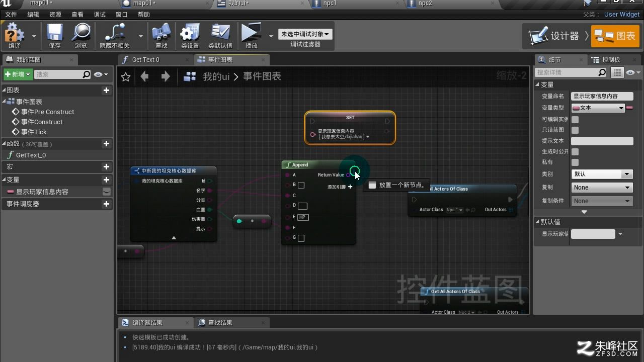Click the 变量命名 name field
Image resolution: width=644 pixels, height=362 pixels.
tap(602, 96)
